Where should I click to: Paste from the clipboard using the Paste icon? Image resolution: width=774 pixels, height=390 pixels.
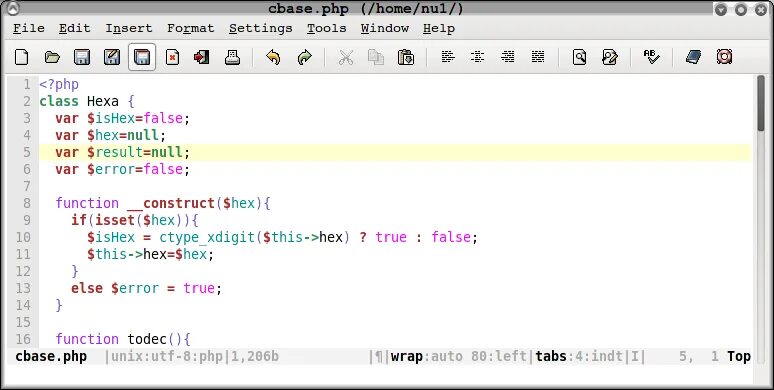406,57
